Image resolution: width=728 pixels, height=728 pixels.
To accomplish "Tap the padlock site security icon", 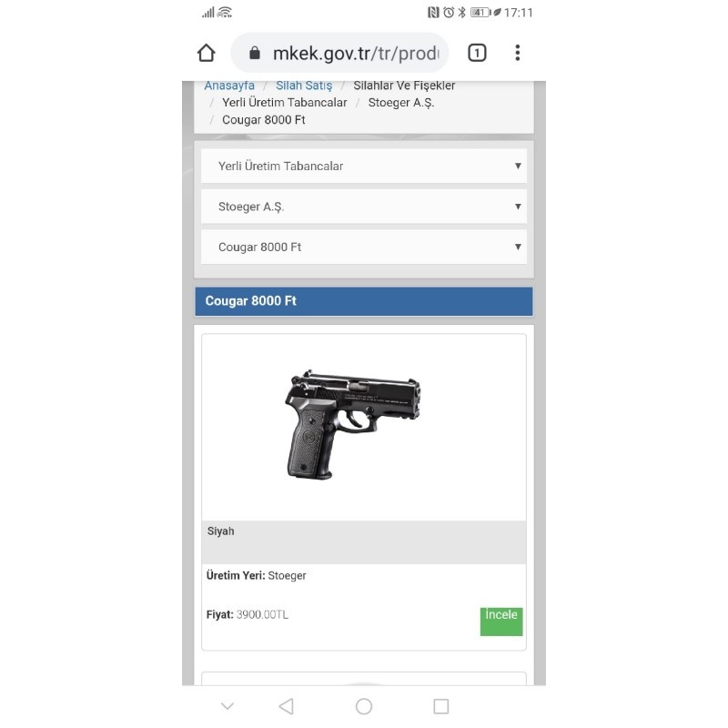I will tap(255, 53).
